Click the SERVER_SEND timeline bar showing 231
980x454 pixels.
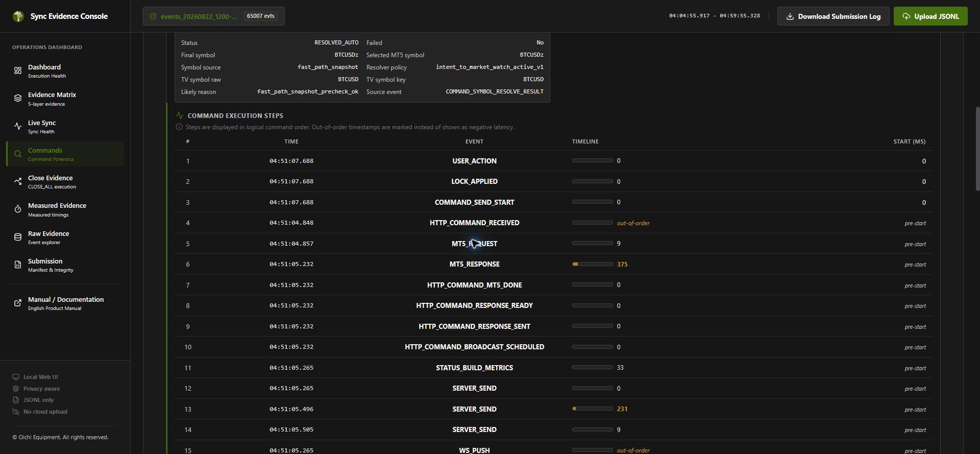click(x=592, y=409)
